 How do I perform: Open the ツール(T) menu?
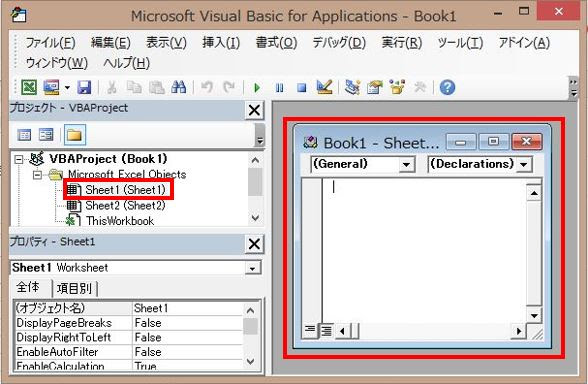[460, 42]
